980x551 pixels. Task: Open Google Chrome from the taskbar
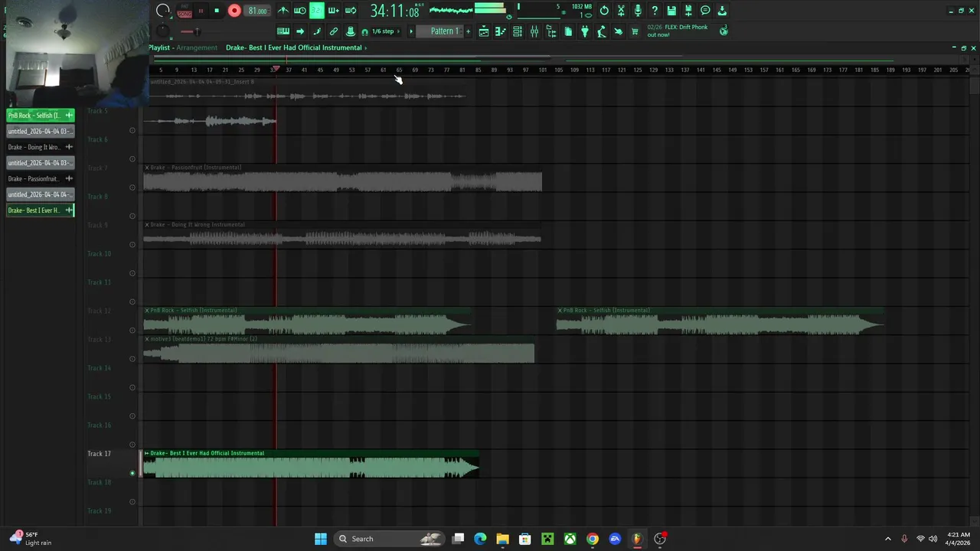(593, 539)
